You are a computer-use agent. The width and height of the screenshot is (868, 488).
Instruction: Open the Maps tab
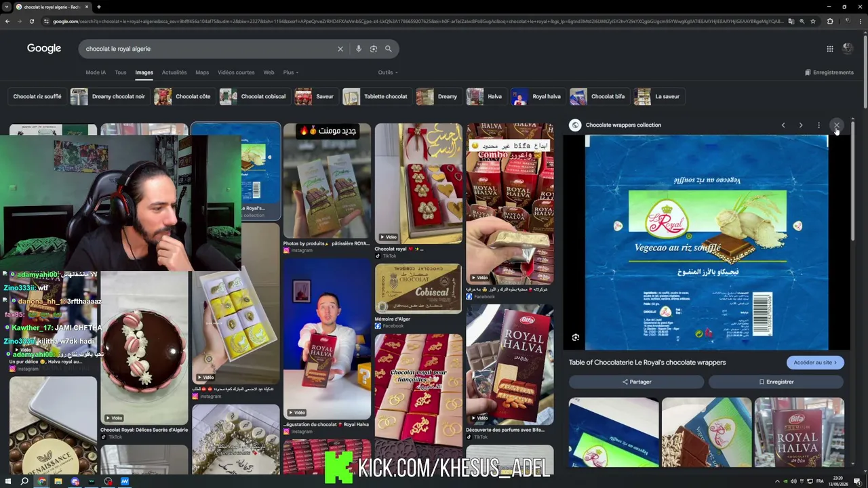(202, 73)
